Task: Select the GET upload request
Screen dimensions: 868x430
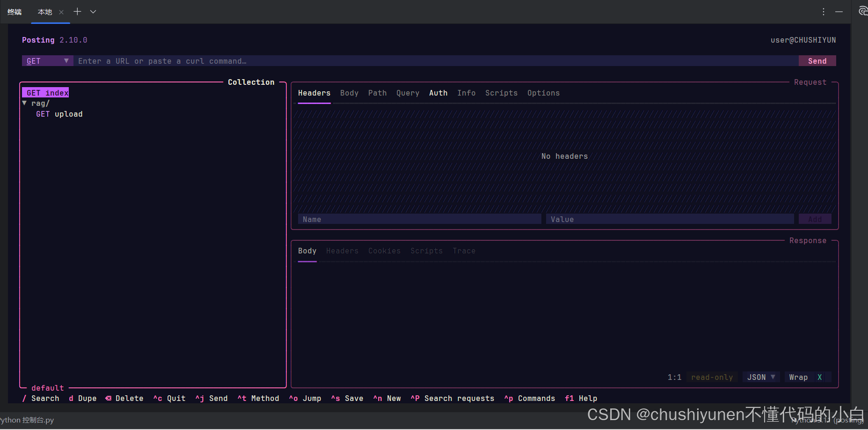Action: [x=59, y=114]
